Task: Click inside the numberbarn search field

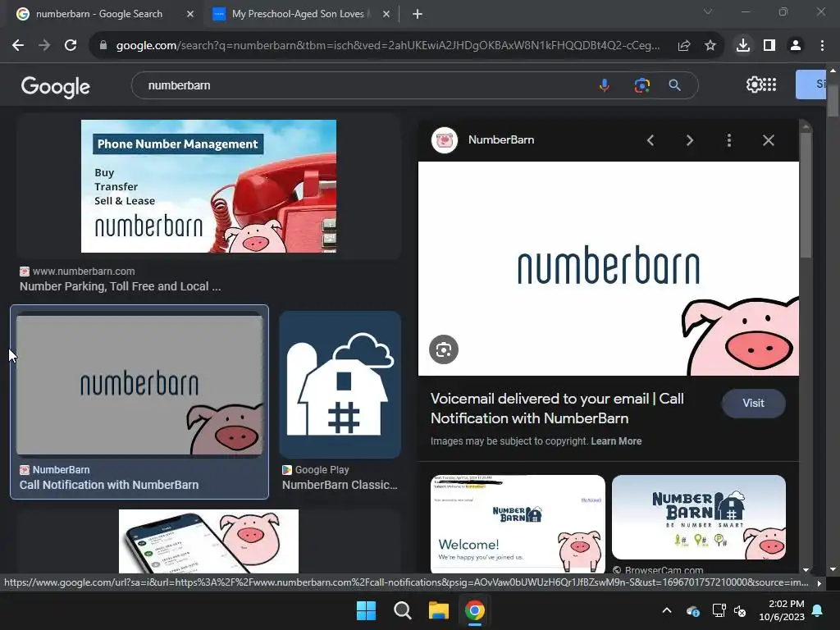Action: pyautogui.click(x=364, y=85)
